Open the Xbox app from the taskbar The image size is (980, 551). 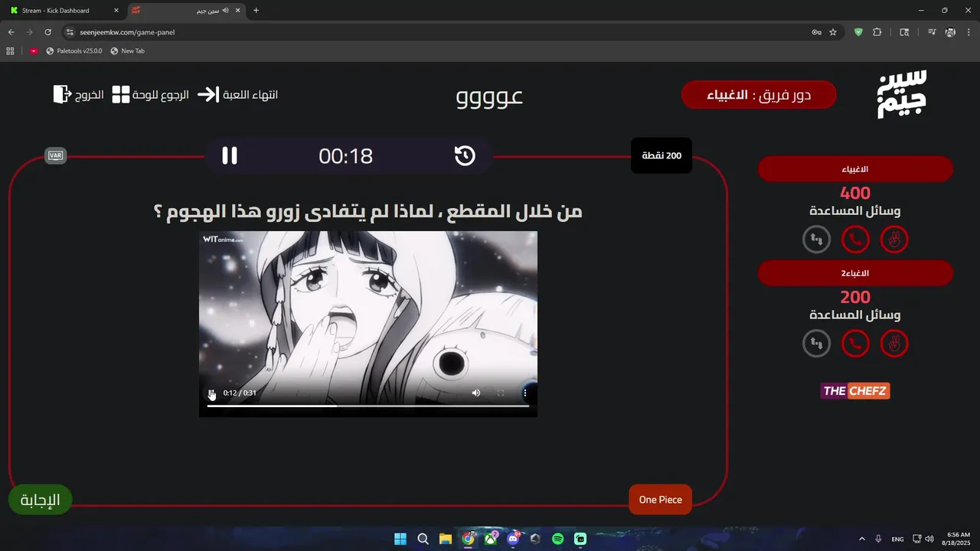click(x=491, y=539)
